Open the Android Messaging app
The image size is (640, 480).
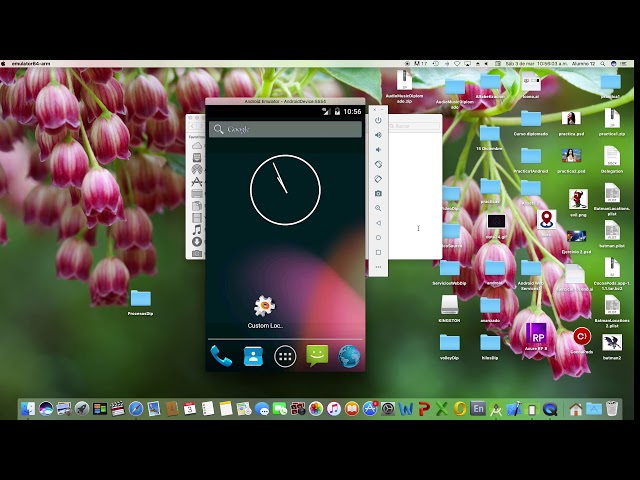coord(317,356)
